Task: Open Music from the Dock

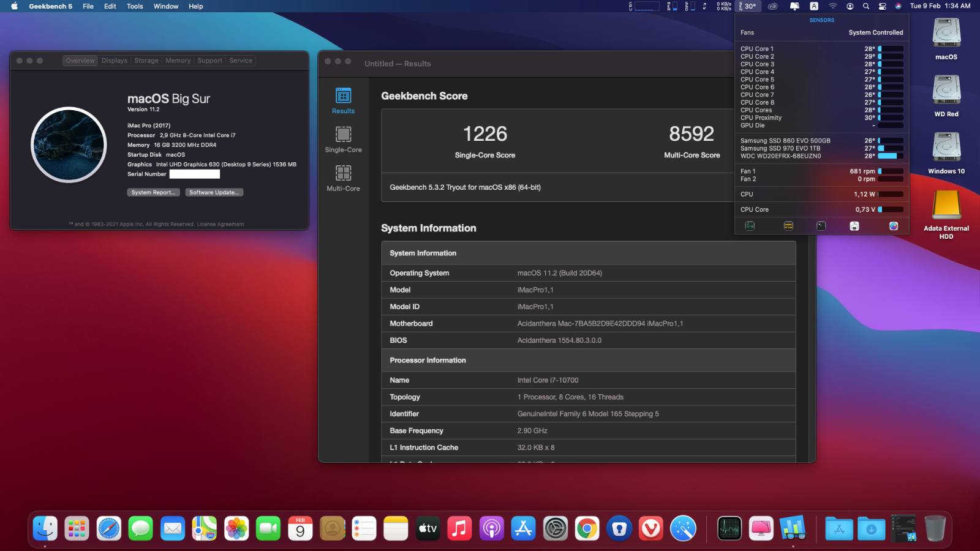Action: [459, 528]
